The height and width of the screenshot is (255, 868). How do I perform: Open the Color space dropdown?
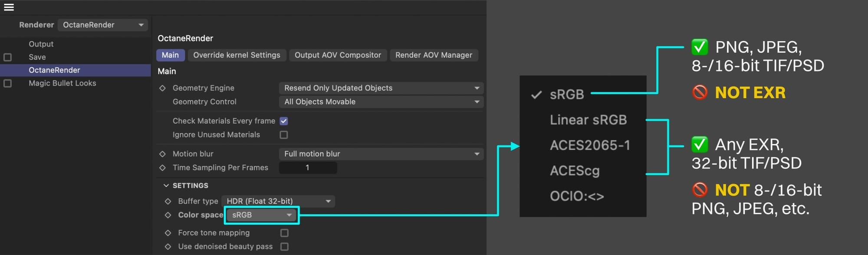coord(262,215)
